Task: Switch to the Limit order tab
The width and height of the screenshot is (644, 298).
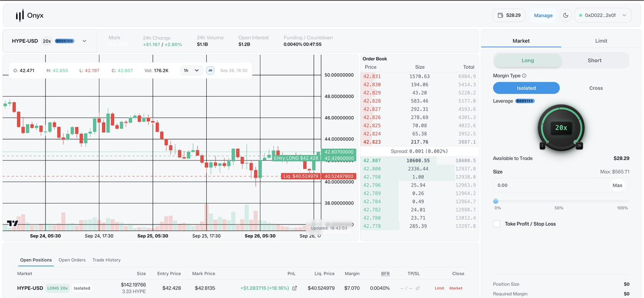Action: 601,41
